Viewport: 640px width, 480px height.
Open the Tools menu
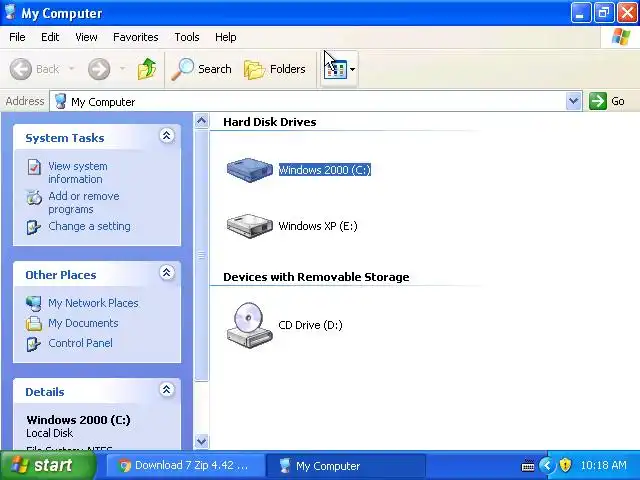point(187,37)
